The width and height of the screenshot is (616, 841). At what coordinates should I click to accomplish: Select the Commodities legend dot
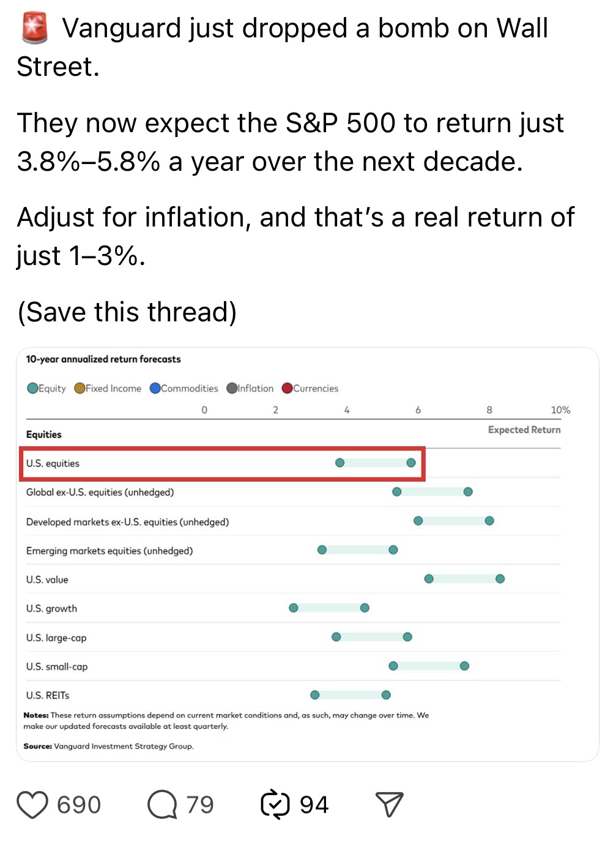155,388
